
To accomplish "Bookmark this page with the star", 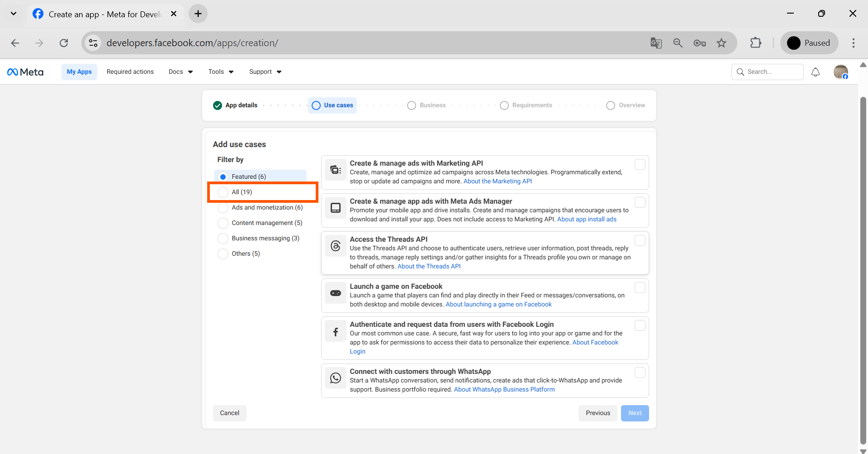I will coord(721,43).
